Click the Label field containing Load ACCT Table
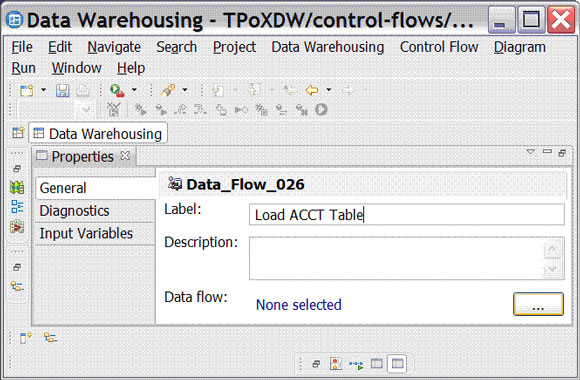The image size is (580, 380). coord(407,215)
